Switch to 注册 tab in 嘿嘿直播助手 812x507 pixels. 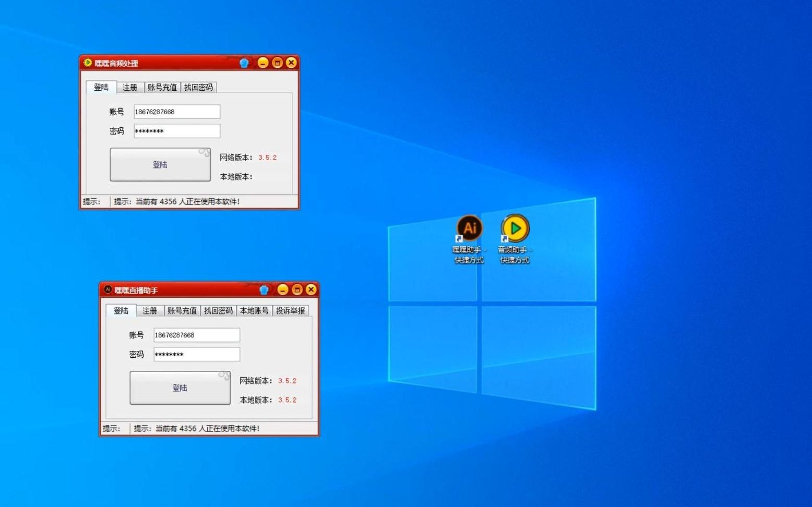click(150, 311)
